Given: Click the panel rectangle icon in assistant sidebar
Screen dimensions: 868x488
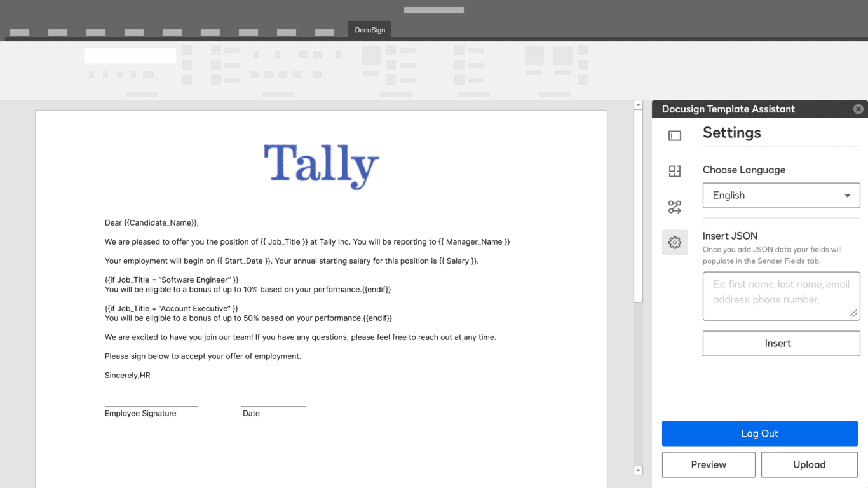Looking at the screenshot, I should tap(675, 136).
